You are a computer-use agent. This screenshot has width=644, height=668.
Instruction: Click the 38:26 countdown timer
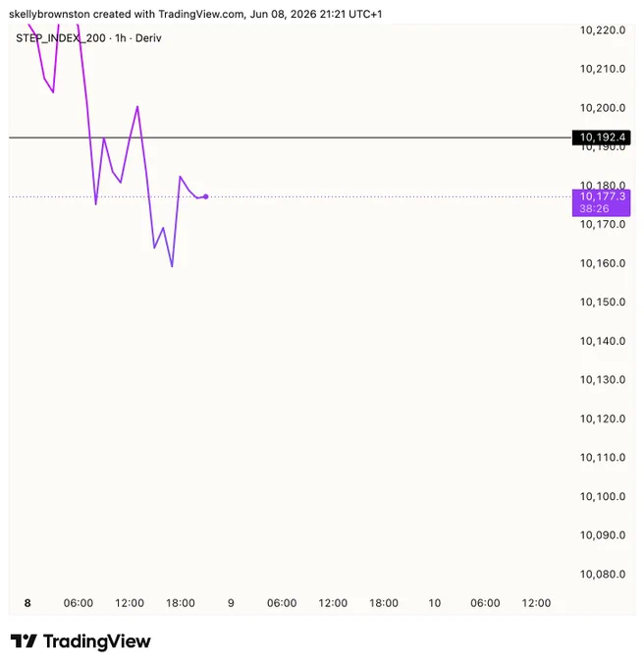coord(594,208)
